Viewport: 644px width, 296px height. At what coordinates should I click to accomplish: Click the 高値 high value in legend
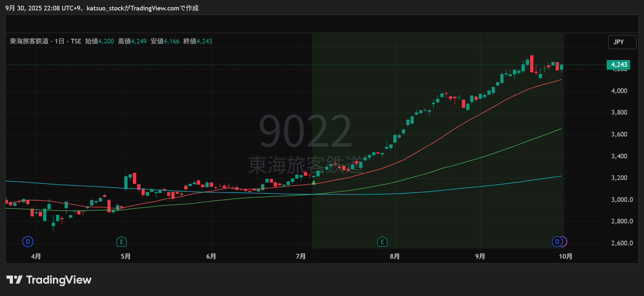click(139, 41)
